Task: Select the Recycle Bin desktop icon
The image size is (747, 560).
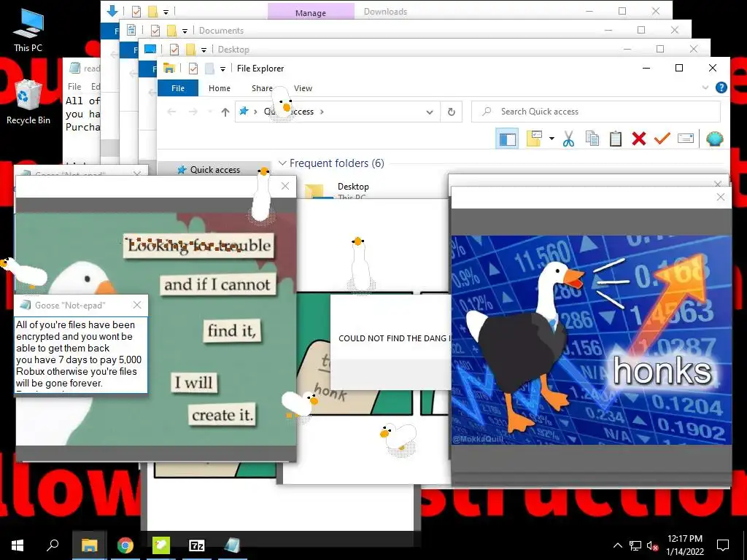Action: point(28,102)
